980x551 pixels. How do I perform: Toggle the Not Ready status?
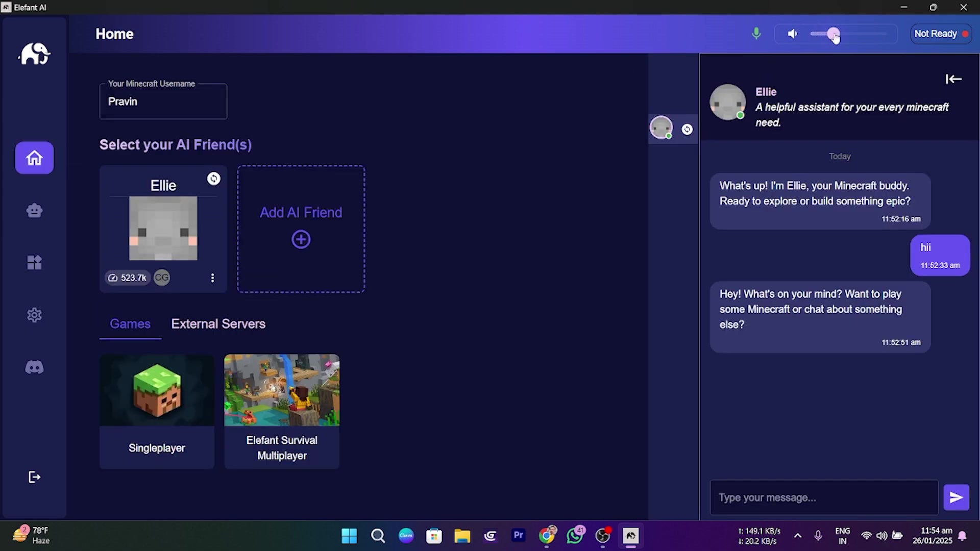[940, 33]
